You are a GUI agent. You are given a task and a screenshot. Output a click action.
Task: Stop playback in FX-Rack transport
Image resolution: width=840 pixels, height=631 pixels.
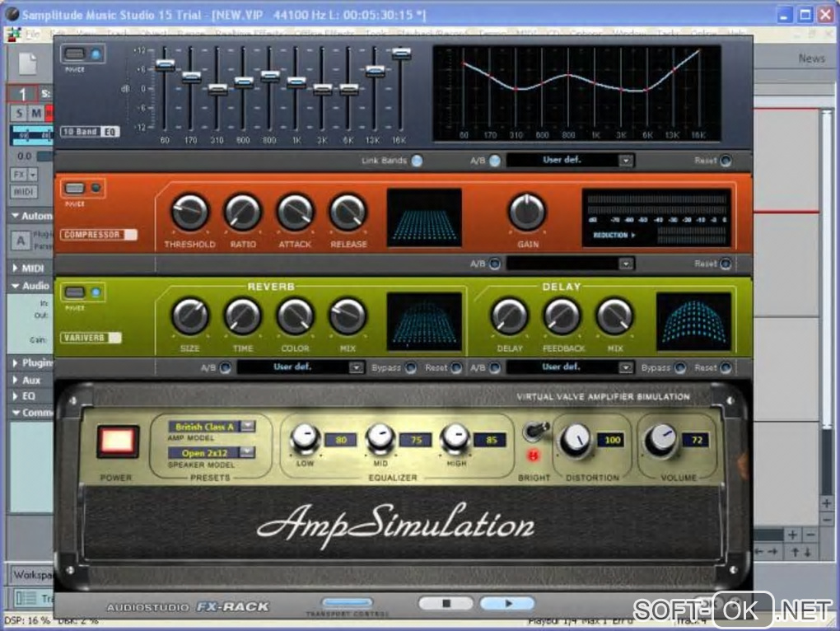click(x=446, y=604)
